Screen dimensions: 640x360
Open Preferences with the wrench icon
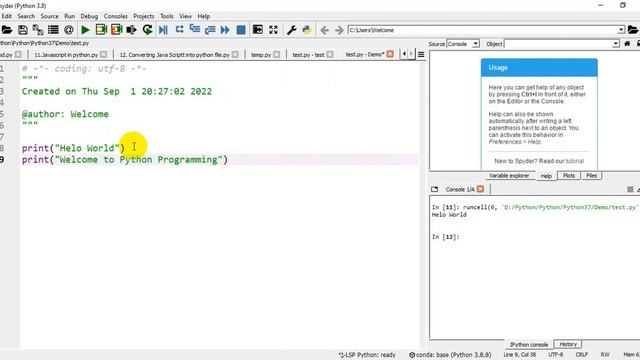coord(291,30)
